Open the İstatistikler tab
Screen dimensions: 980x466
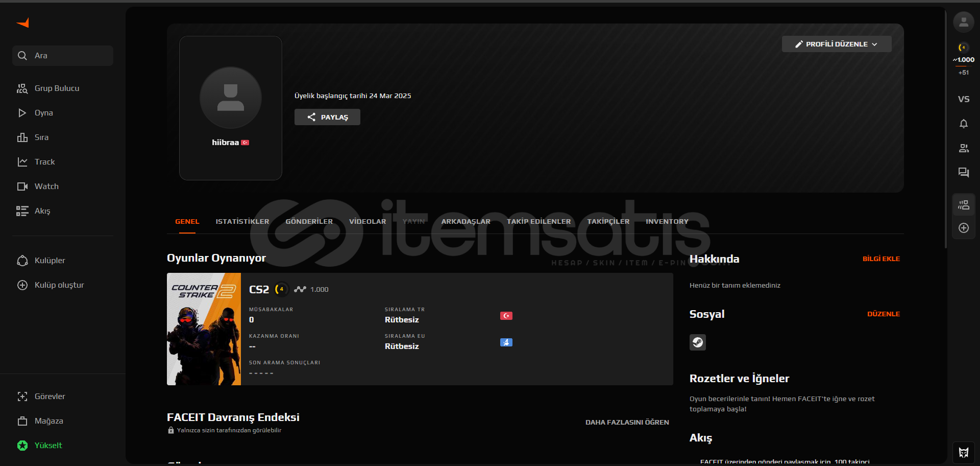tap(242, 222)
